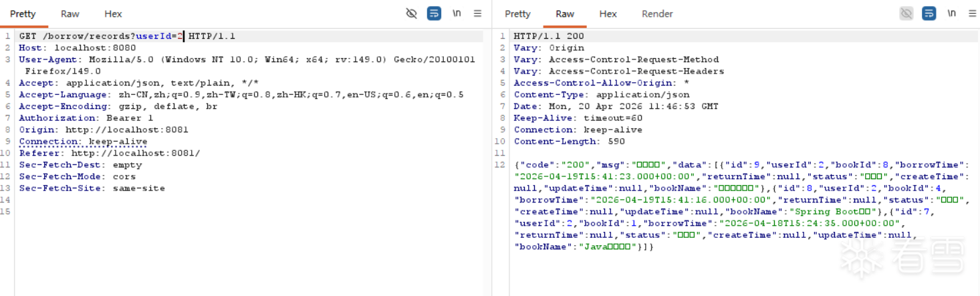Show newline characters in response viewer

(x=951, y=13)
